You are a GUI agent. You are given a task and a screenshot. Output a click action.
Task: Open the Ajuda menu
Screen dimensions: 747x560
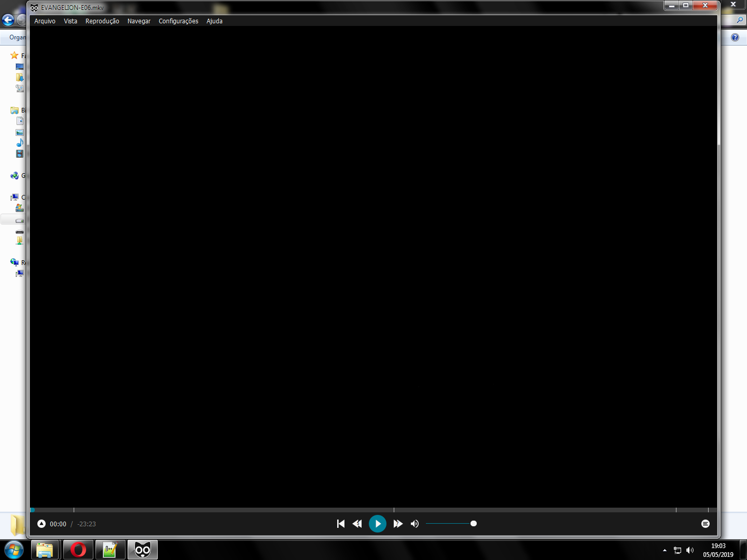pos(214,21)
